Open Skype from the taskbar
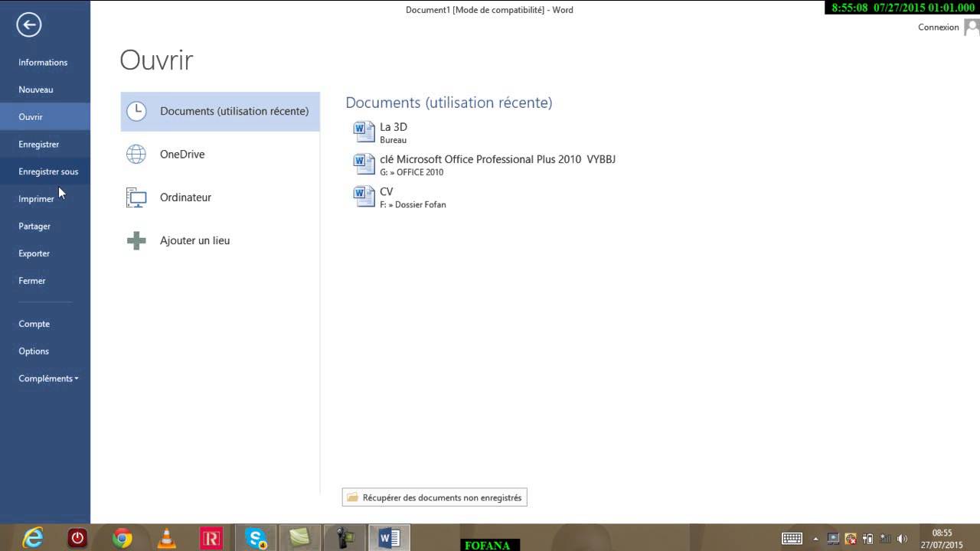The image size is (980, 551). coord(256,538)
